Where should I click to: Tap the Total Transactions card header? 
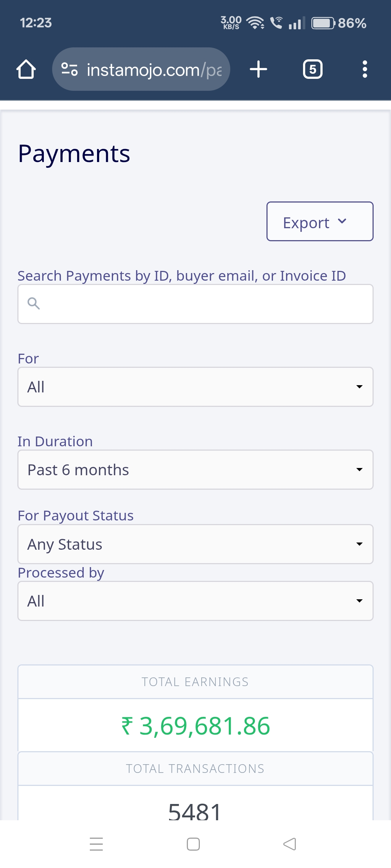195,769
